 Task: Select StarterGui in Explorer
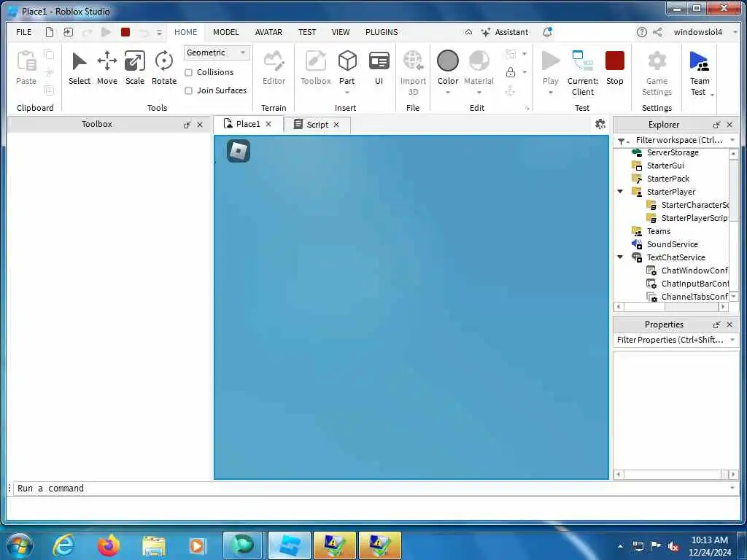pyautogui.click(x=665, y=166)
